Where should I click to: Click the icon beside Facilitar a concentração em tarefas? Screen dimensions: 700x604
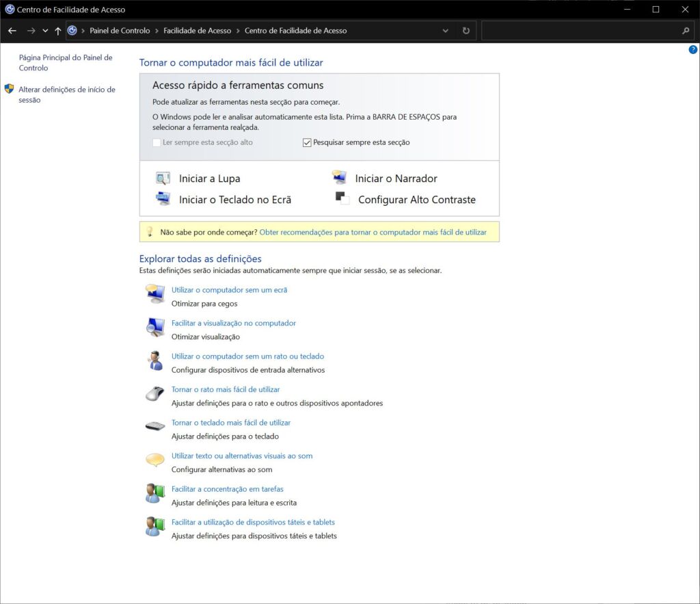click(155, 493)
